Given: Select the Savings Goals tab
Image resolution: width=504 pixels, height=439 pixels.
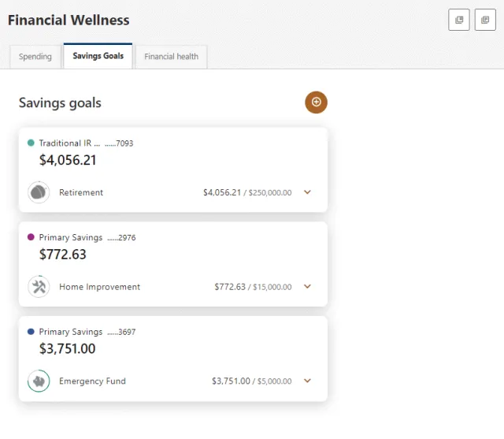Looking at the screenshot, I should click(98, 56).
